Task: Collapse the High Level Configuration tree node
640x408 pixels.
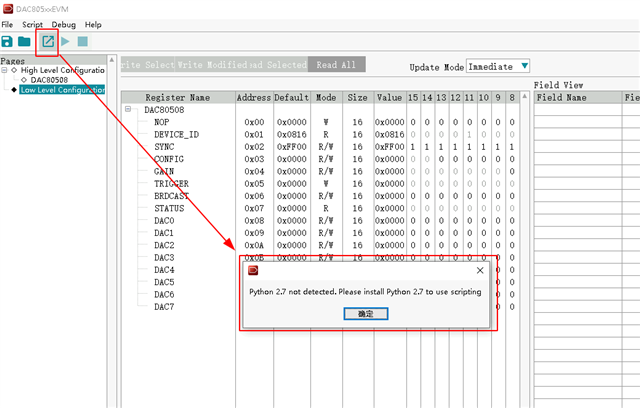Action: point(4,70)
